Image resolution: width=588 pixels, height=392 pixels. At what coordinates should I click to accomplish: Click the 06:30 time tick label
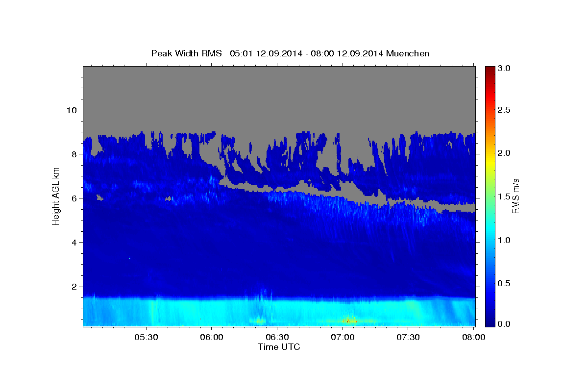[x=277, y=338]
